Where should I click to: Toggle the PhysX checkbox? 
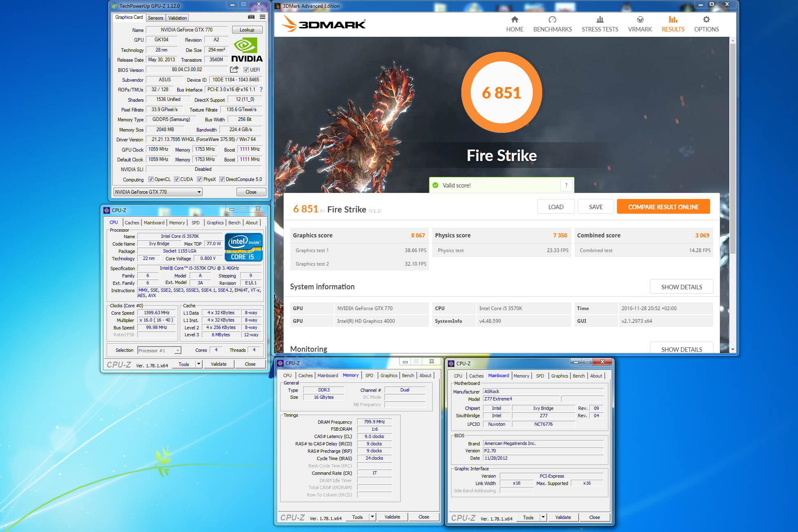[x=199, y=179]
